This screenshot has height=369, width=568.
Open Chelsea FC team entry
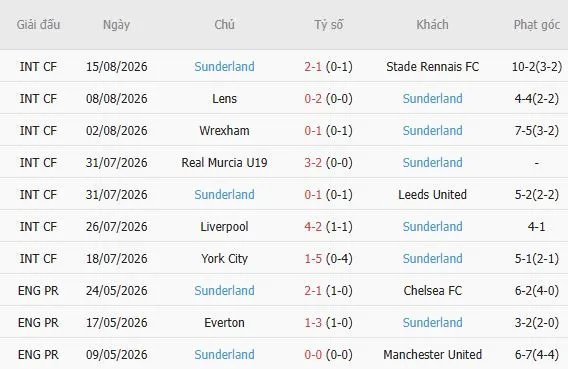[x=433, y=290]
